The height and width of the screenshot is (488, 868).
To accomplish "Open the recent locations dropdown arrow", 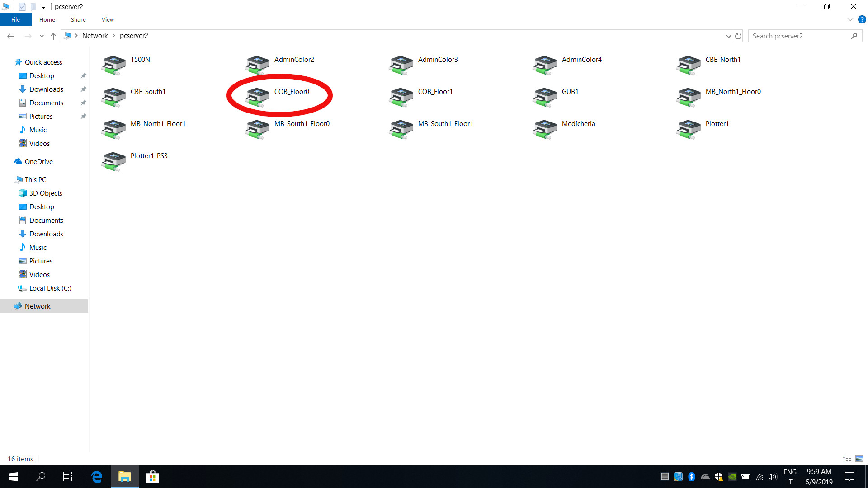I will pyautogui.click(x=42, y=36).
